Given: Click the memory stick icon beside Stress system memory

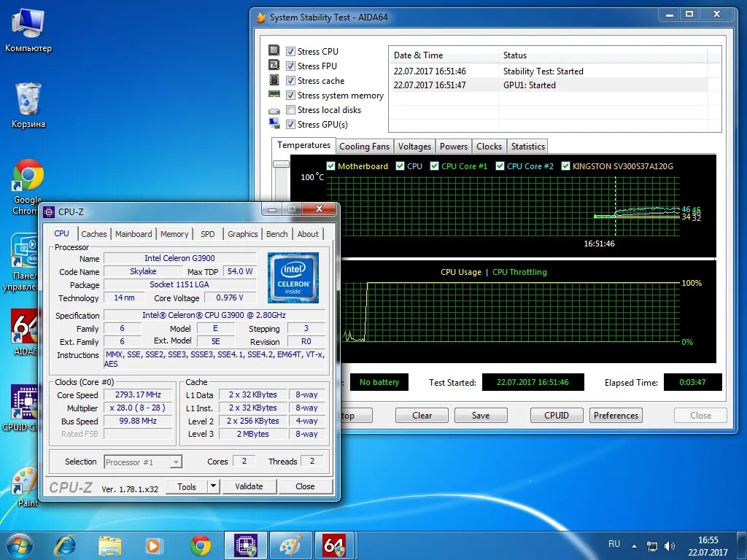Looking at the screenshot, I should [x=274, y=94].
